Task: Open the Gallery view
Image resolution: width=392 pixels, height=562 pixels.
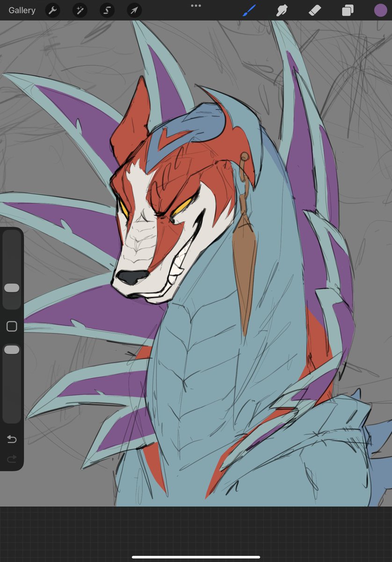Action: 22,10
